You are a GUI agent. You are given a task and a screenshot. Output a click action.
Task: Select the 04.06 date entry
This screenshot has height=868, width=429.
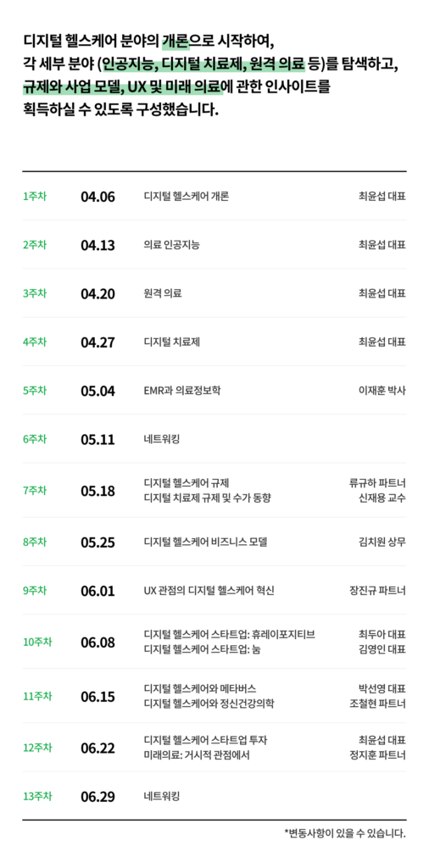coord(98,197)
